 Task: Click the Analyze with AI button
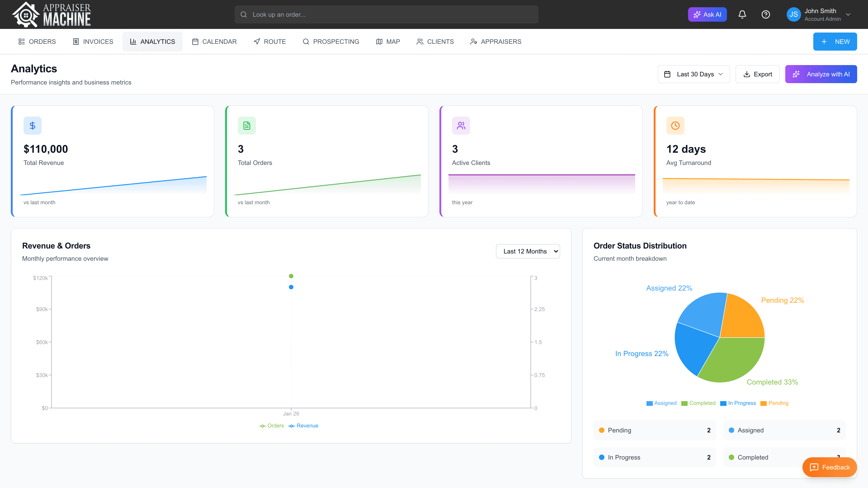click(x=821, y=74)
